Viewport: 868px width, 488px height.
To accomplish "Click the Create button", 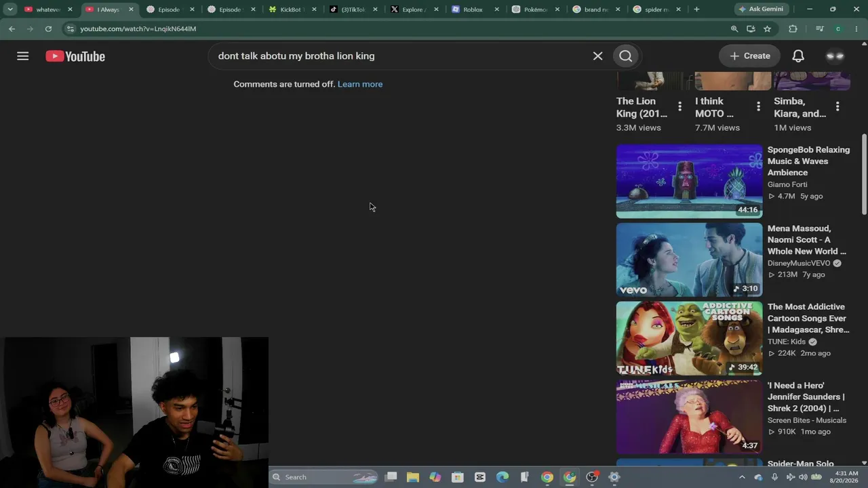I will [749, 56].
